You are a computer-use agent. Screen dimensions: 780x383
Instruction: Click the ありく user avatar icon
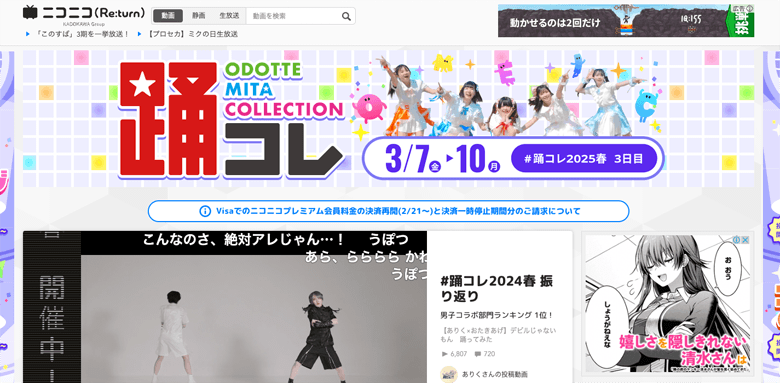tap(449, 374)
